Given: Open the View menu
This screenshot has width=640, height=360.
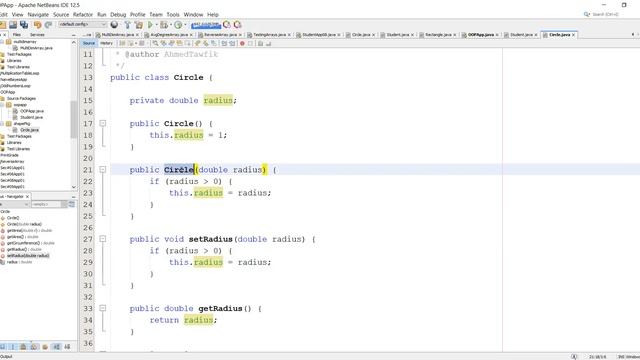Looking at the screenshot, I should pos(18,14).
